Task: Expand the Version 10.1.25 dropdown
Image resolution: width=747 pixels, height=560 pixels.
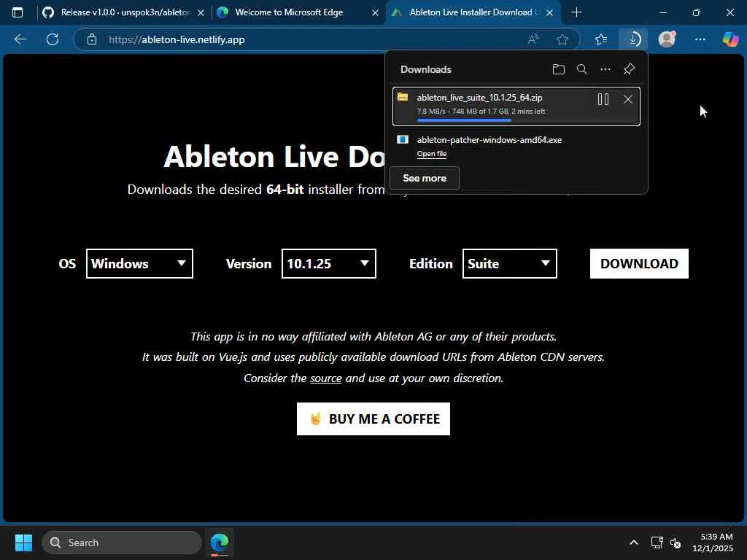Action: 329,264
